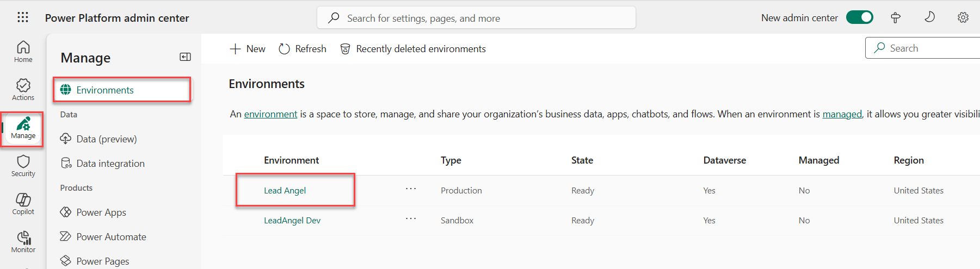Click 'Sandbox' type cell
Image resolution: width=980 pixels, height=269 pixels.
pos(457,221)
